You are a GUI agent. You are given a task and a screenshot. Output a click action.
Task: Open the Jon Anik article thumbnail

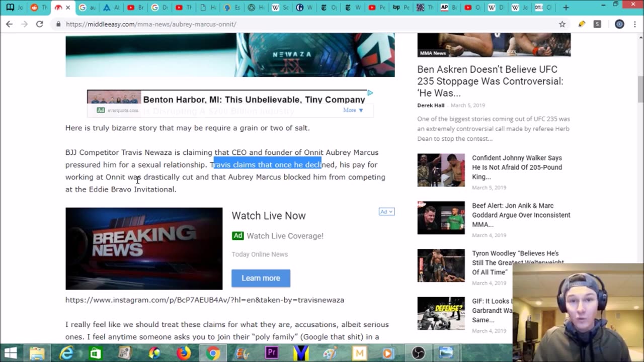pos(441,218)
